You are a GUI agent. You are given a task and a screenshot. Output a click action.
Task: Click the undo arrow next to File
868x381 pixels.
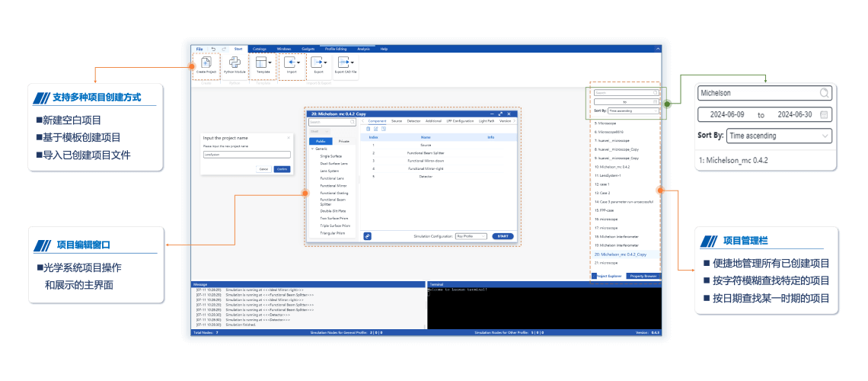click(x=213, y=49)
